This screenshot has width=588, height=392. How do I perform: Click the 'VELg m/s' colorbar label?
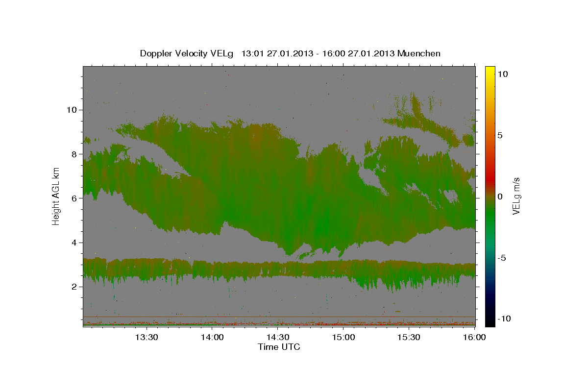point(516,196)
